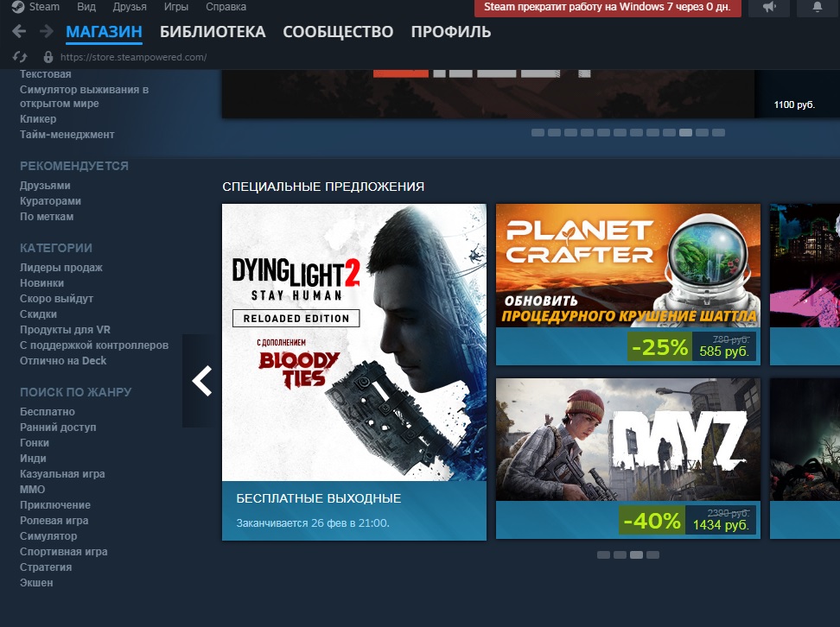Viewport: 840px width, 627px height.
Task: Select the active third dot of special offers
Action: pyautogui.click(x=636, y=554)
